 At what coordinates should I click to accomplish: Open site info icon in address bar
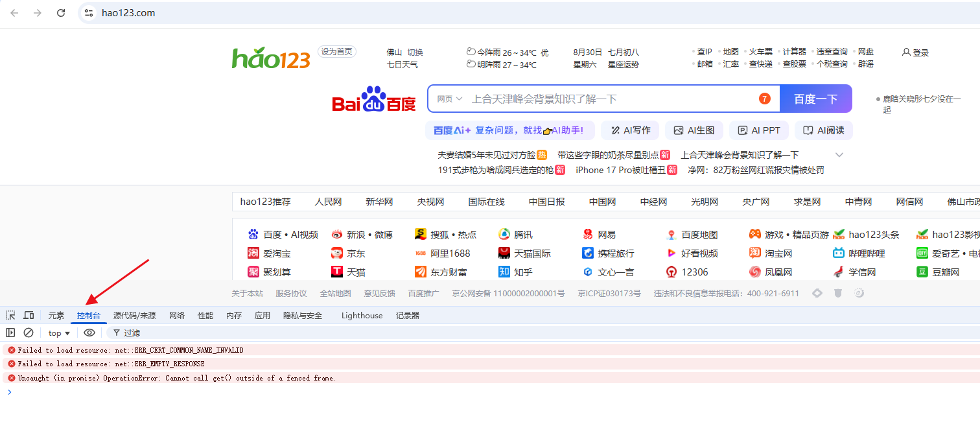click(89, 13)
